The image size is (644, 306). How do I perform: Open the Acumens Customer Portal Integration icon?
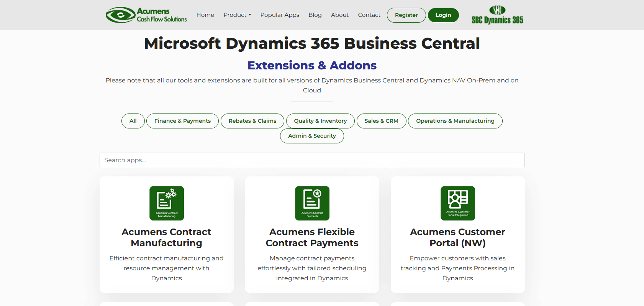458,203
